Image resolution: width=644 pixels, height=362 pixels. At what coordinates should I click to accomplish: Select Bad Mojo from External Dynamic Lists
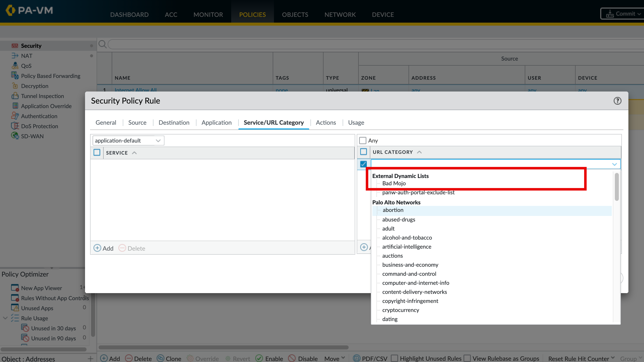point(394,184)
